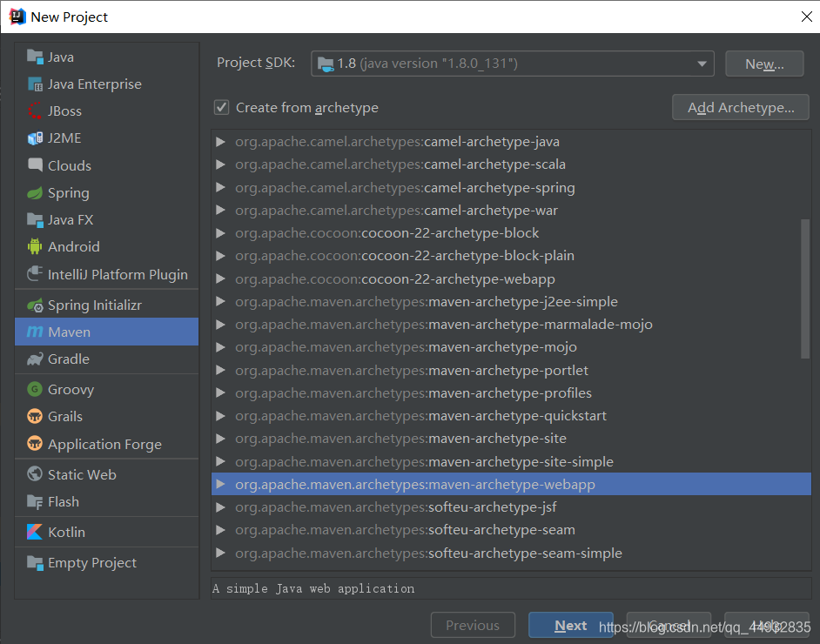Select camel-archetype-war row
The image size is (820, 644).
pyautogui.click(x=511, y=210)
